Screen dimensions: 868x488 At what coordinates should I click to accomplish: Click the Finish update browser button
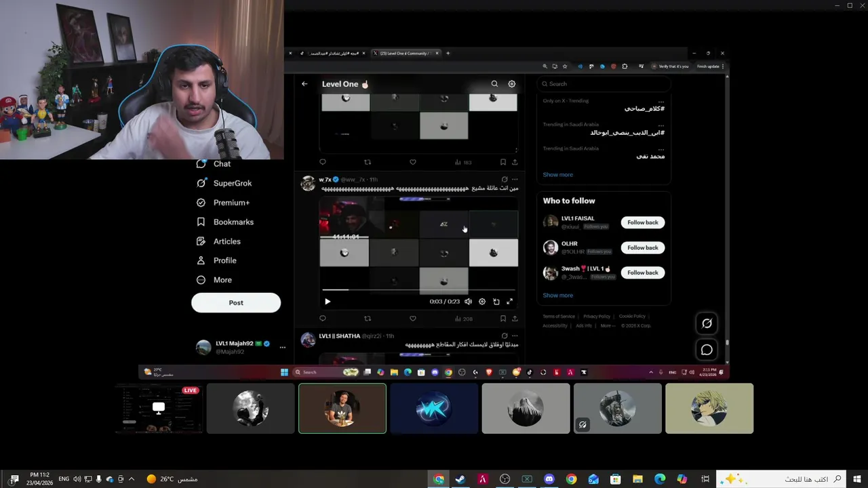click(x=710, y=66)
